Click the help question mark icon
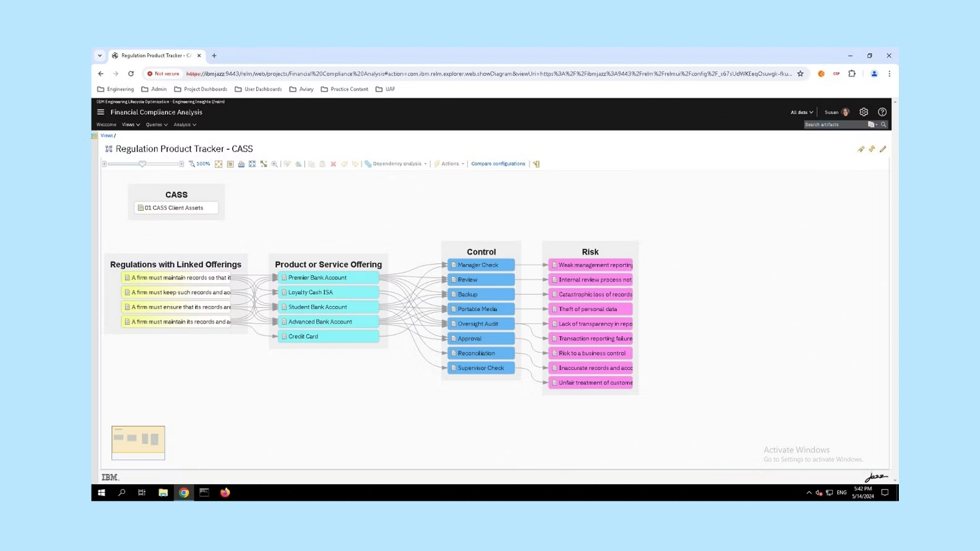This screenshot has height=551, width=980. pyautogui.click(x=882, y=112)
